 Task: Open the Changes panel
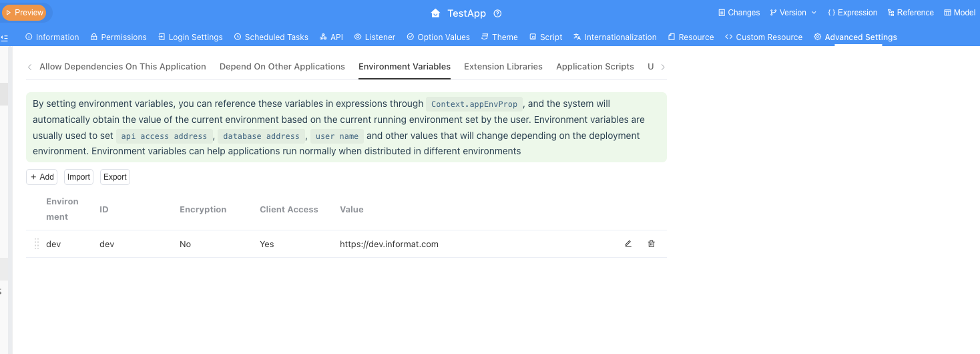click(x=739, y=13)
